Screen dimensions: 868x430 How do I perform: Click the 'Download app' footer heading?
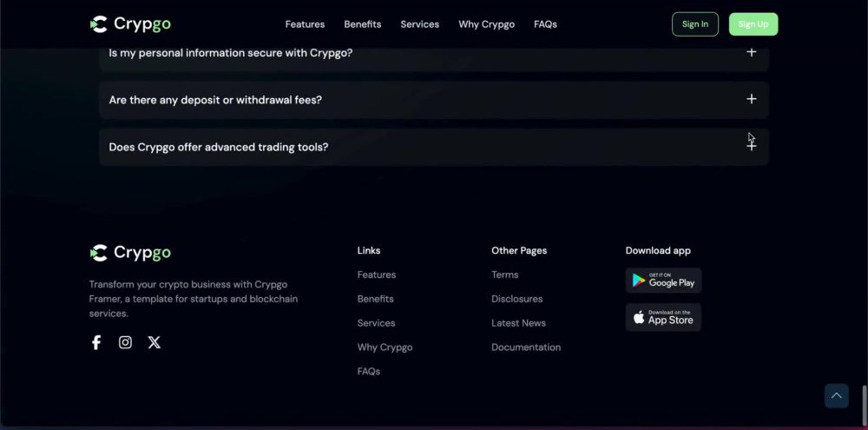click(658, 250)
